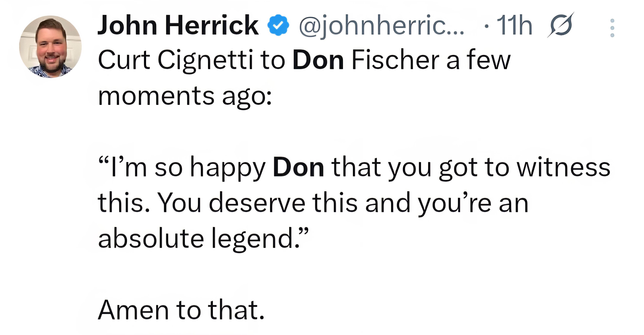Viewport: 644px width, 335px height.
Task: Click the Grok slashed-circle icon
Action: (561, 25)
